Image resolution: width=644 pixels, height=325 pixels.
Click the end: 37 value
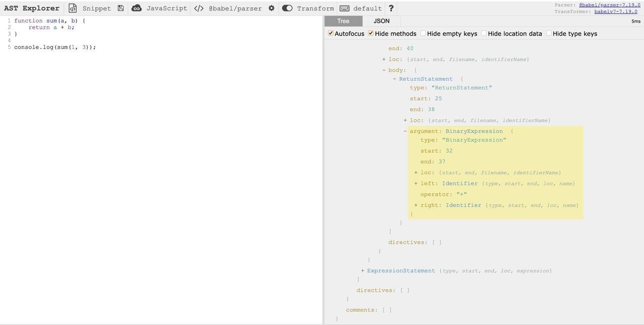[x=442, y=162]
